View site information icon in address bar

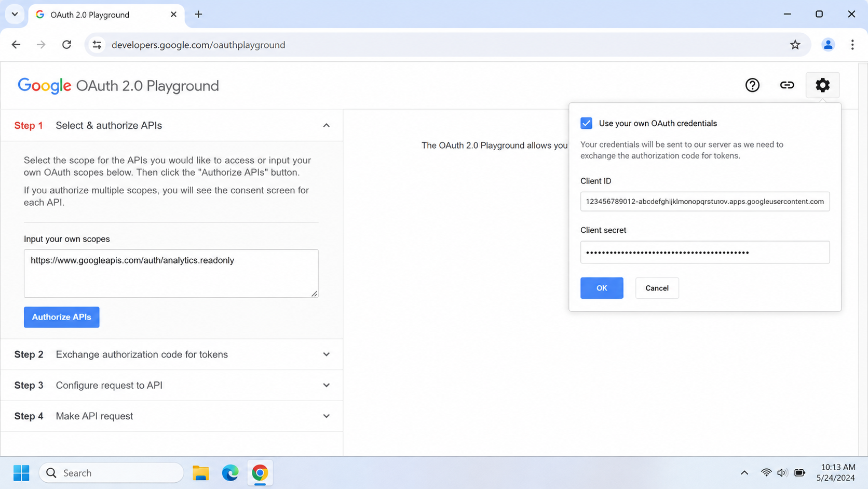pyautogui.click(x=97, y=45)
